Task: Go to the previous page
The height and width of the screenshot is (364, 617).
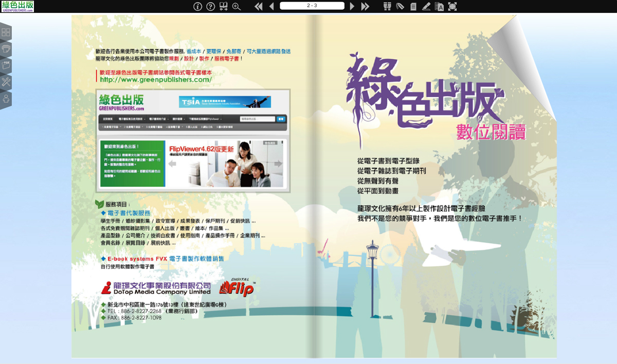Action: tap(272, 7)
